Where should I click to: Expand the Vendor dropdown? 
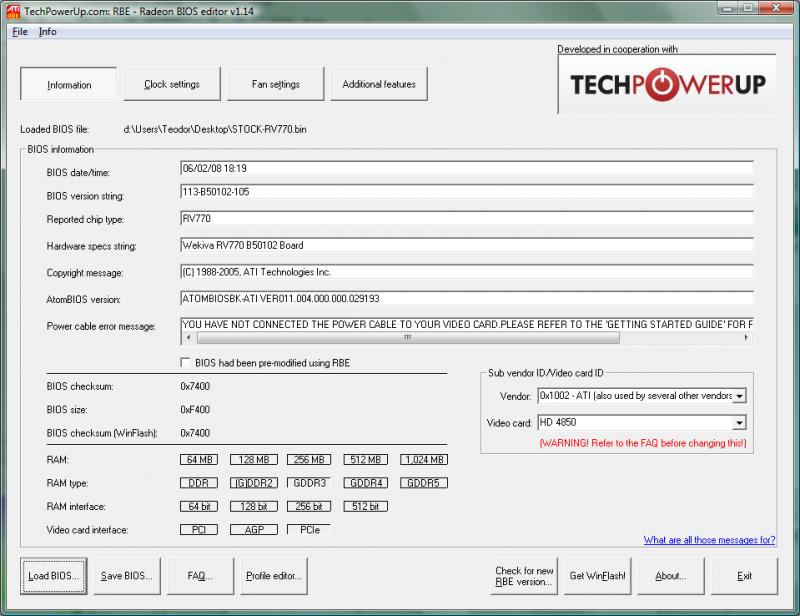[x=739, y=396]
